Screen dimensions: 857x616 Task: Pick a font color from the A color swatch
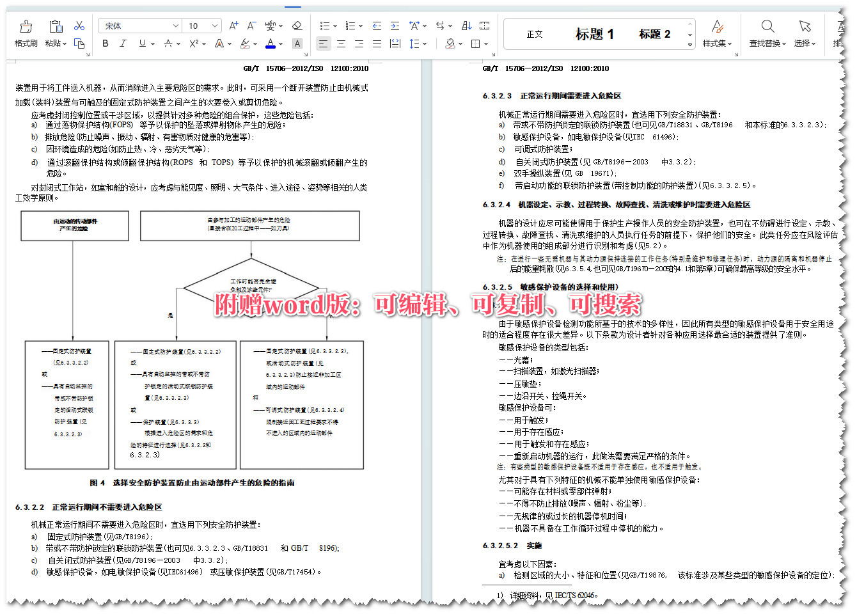click(x=270, y=43)
